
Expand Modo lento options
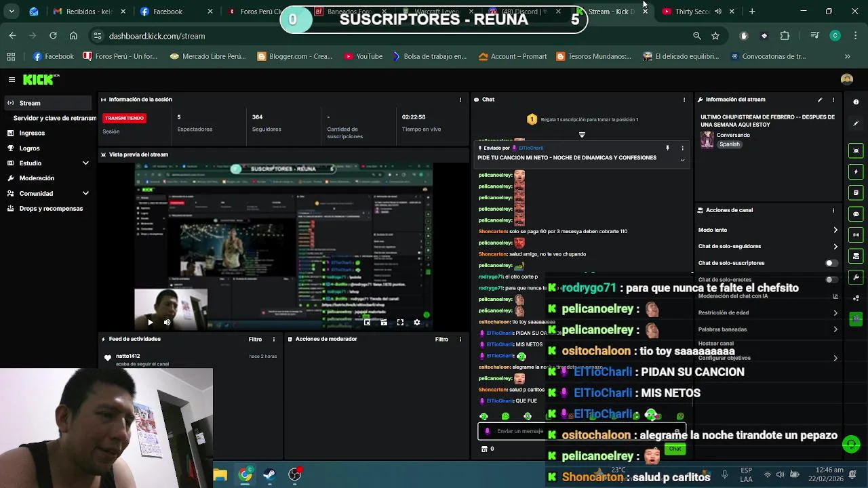(x=835, y=230)
